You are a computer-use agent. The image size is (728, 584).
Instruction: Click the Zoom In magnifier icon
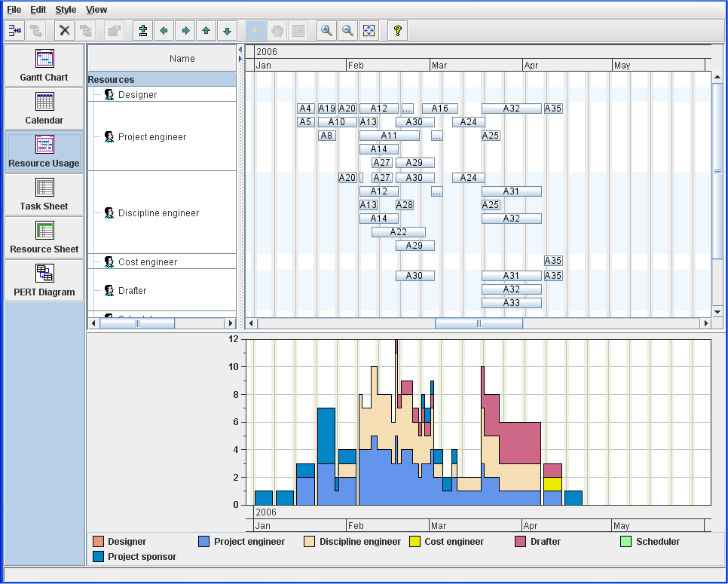coord(326,31)
